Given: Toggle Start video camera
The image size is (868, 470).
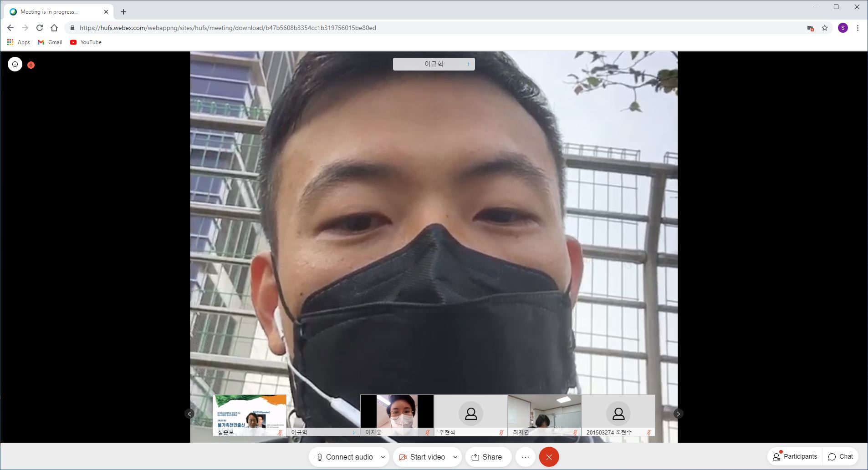Looking at the screenshot, I should [422, 457].
